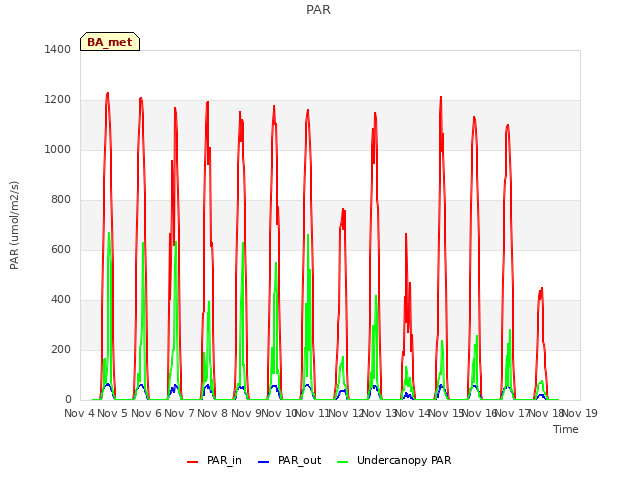This screenshot has width=640, height=480.
Task: Click the Nov 4 red PAR_in peak
Action: 108,93
